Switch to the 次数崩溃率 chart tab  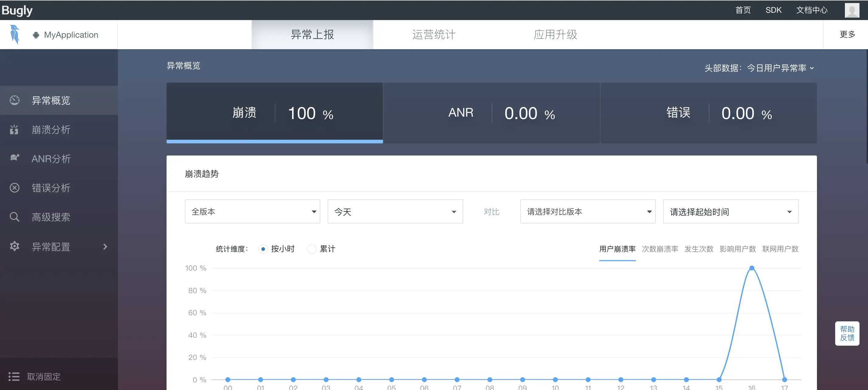tap(660, 249)
